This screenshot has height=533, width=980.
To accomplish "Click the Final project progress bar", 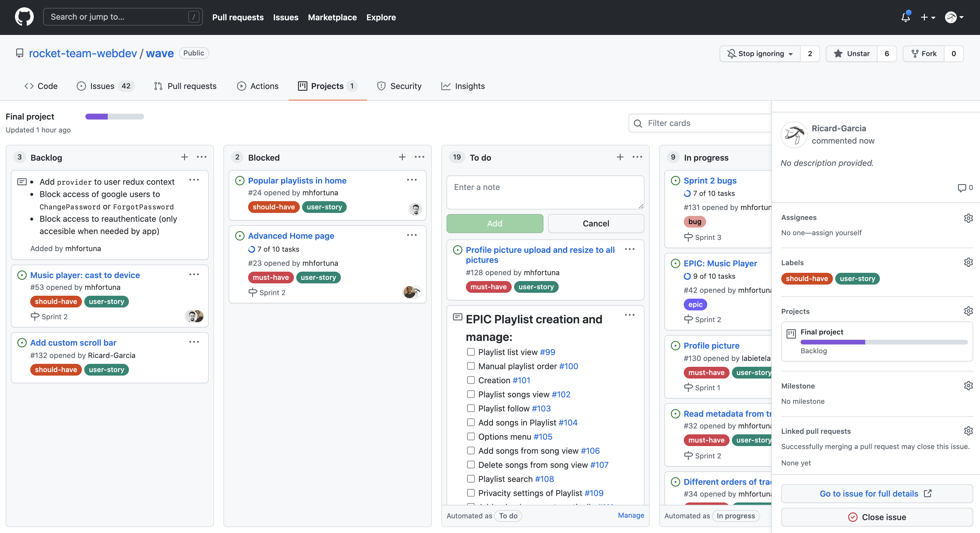I will pyautogui.click(x=114, y=116).
